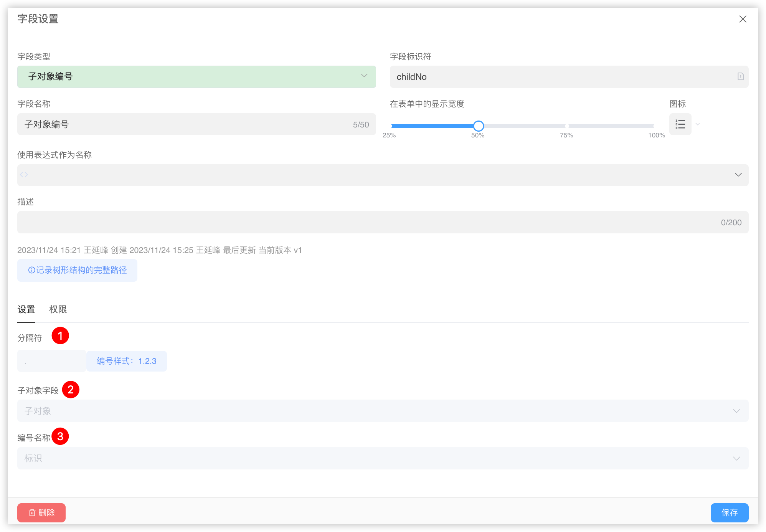This screenshot has height=532, width=766.
Task: Click red marker 2 beside 子对象字段
Action: (x=71, y=390)
